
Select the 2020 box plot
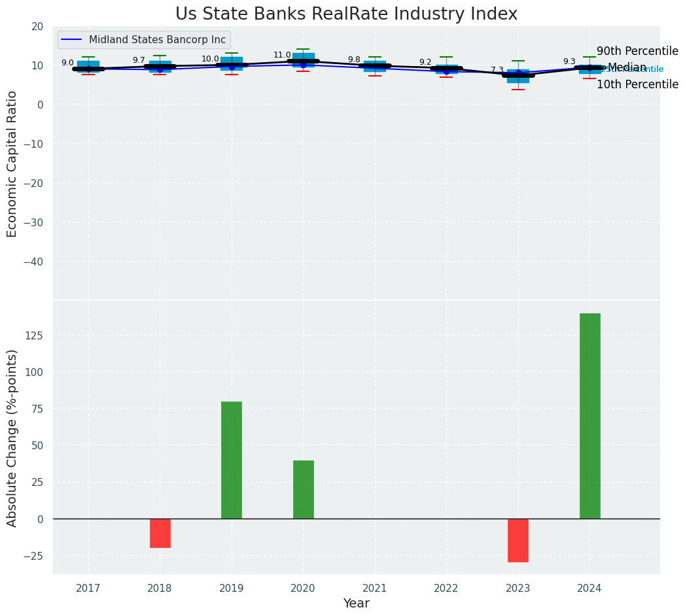(303, 60)
